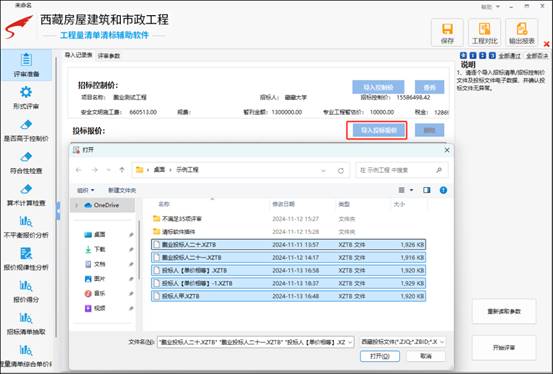Click the 导入投标报价 import bid button

pyautogui.click(x=378, y=130)
